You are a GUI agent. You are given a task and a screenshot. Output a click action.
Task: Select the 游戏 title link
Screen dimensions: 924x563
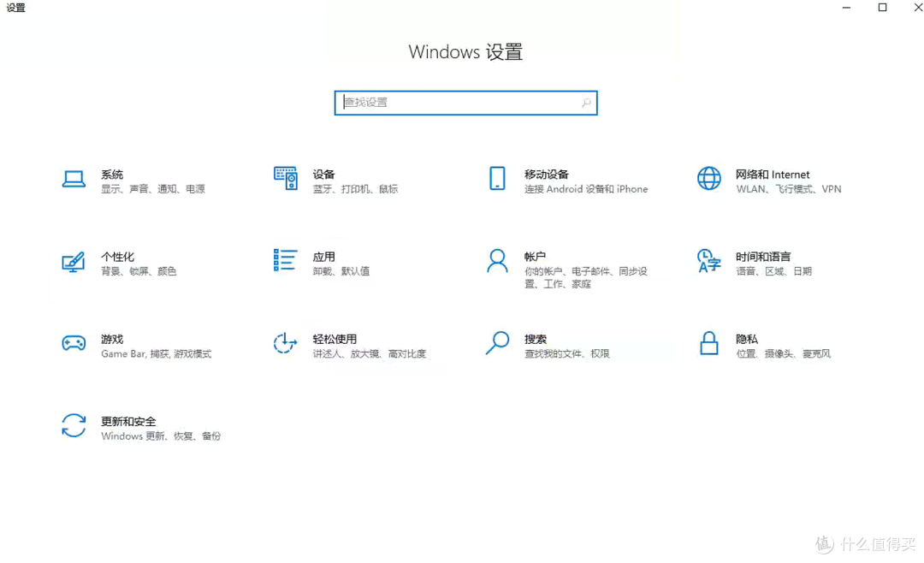tap(112, 340)
